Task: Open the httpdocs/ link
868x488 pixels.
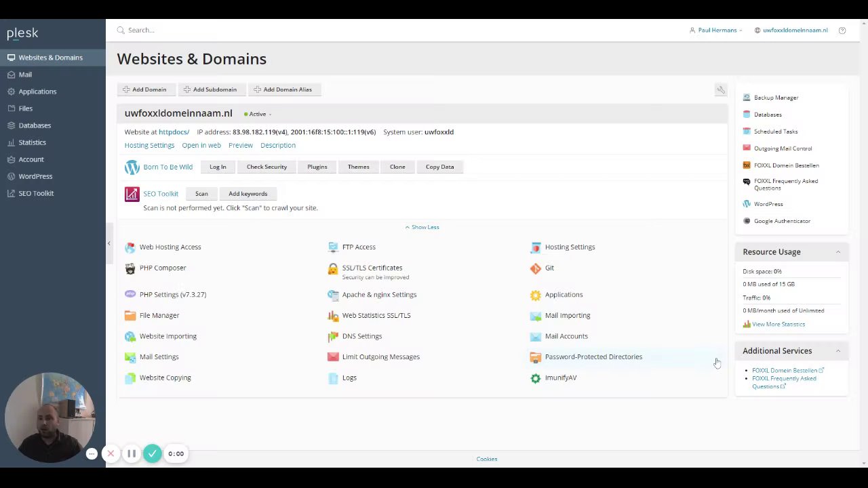Action: (x=174, y=132)
